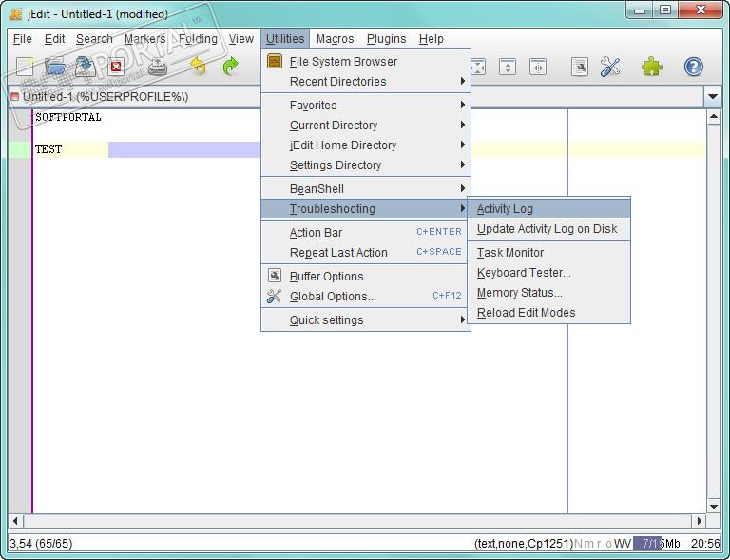The image size is (730, 560).
Task: Select the Troubleshooting menu entry
Action: coord(366,209)
